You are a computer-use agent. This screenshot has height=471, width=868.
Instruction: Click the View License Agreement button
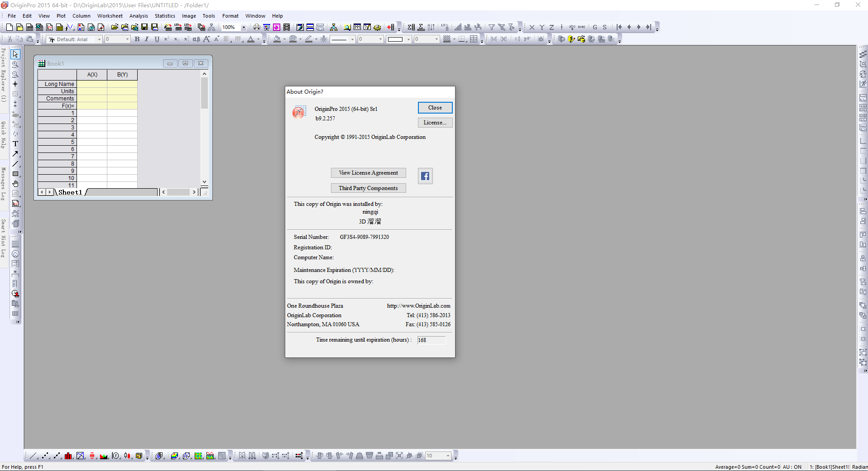point(369,173)
